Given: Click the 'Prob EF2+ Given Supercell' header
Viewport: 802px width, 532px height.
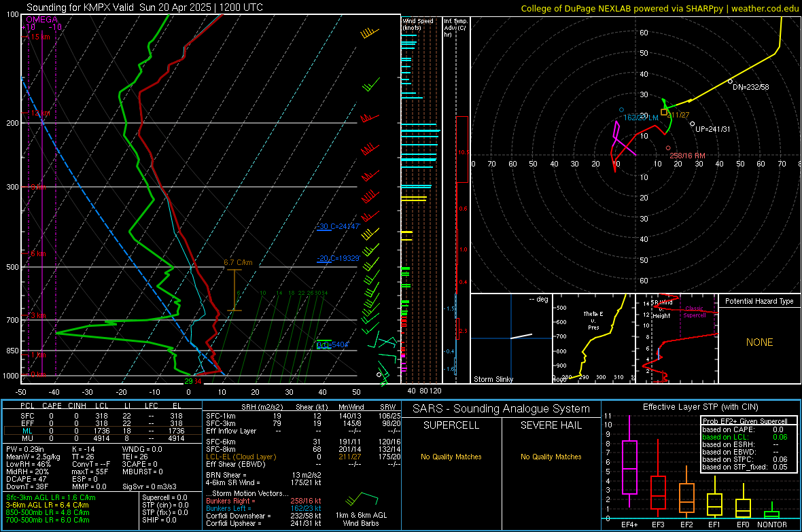Looking at the screenshot, I should 745,421.
